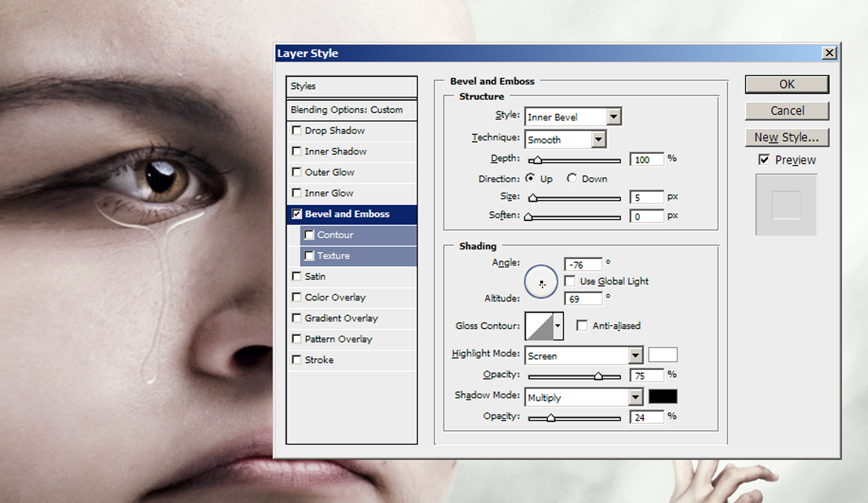This screenshot has height=503, width=868.
Task: Enable Use Global Light
Action: pyautogui.click(x=570, y=281)
